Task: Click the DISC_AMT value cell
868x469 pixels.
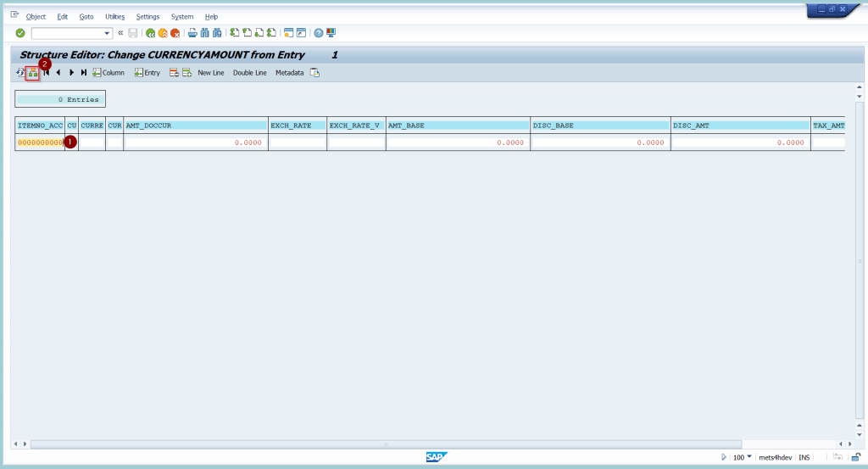Action: [x=741, y=142]
